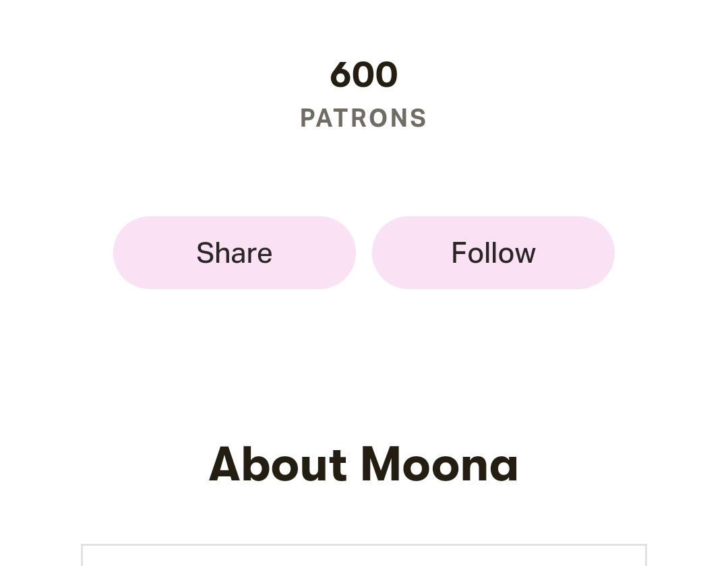Screen dimensions: 728x566
Task: Focus the content card beneath the About heading
Action: tap(363, 555)
